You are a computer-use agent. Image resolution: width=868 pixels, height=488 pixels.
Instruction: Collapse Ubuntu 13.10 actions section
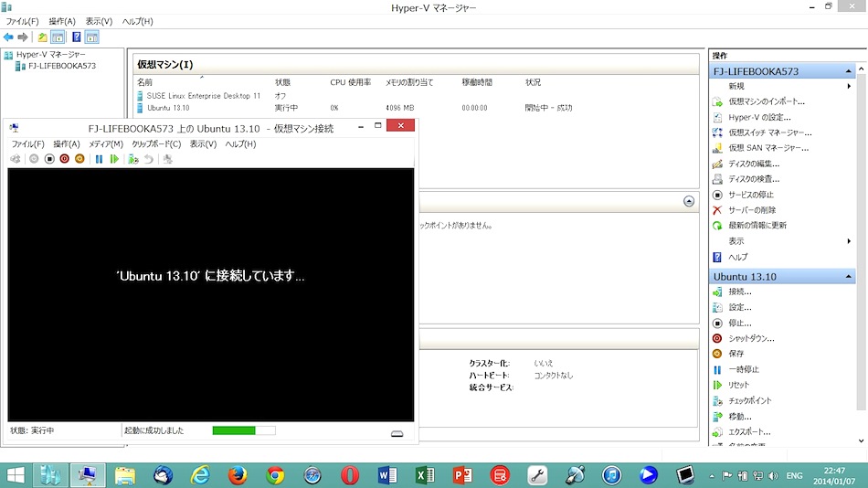click(x=848, y=276)
